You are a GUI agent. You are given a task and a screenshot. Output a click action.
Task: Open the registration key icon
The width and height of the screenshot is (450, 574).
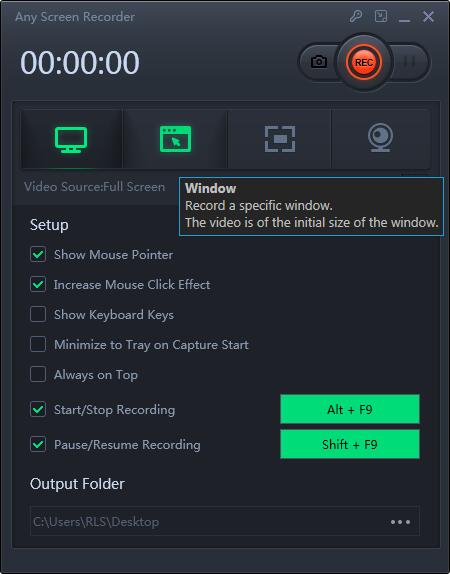(356, 16)
